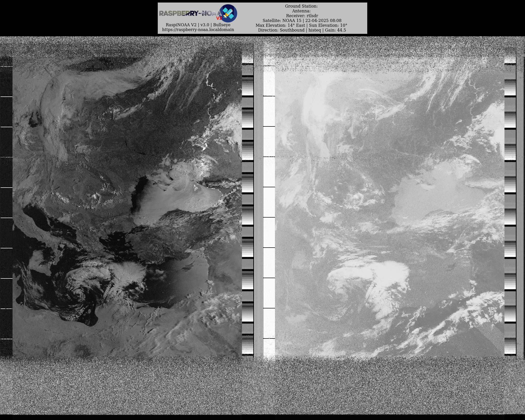Open the https://raspberry-noaa.localdomain link
The width and height of the screenshot is (525, 420).
pyautogui.click(x=198, y=30)
